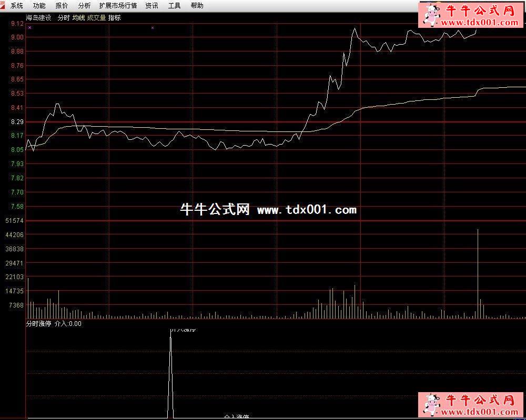This screenshot has width=526, height=420.
Task: Click the 指标 indicator label
Action: (x=114, y=18)
